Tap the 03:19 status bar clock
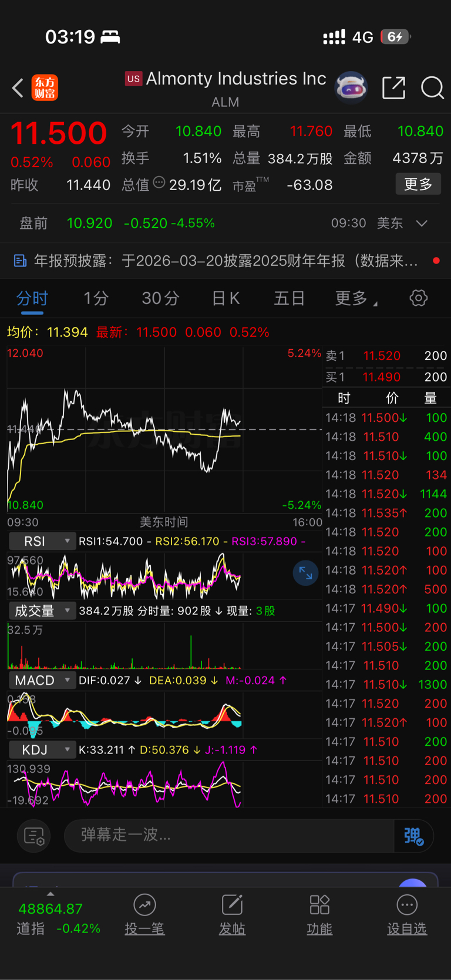 (x=70, y=37)
